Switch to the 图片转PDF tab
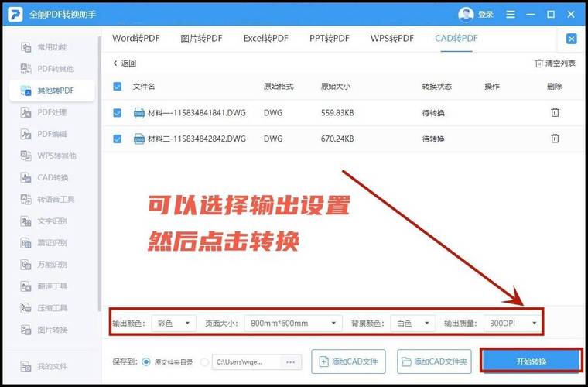This screenshot has height=387, width=588. tap(201, 38)
